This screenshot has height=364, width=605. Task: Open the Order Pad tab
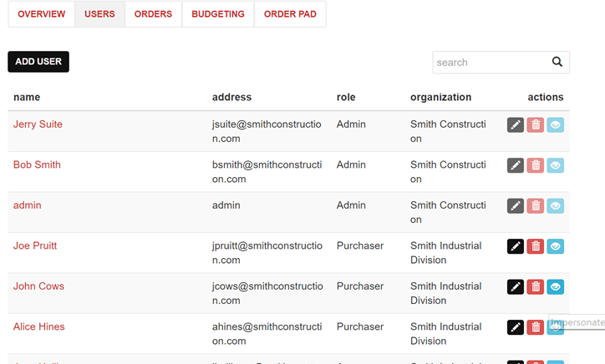(x=290, y=14)
